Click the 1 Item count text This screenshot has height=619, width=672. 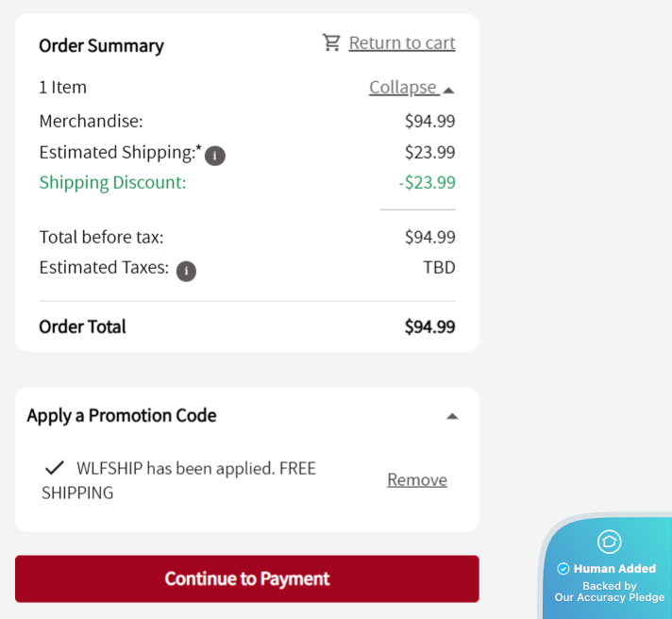62,88
